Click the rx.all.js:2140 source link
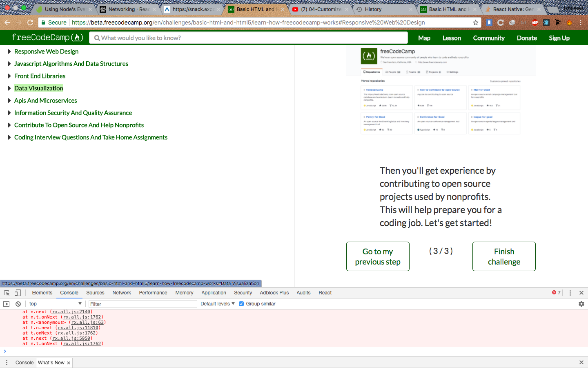 coord(71,312)
